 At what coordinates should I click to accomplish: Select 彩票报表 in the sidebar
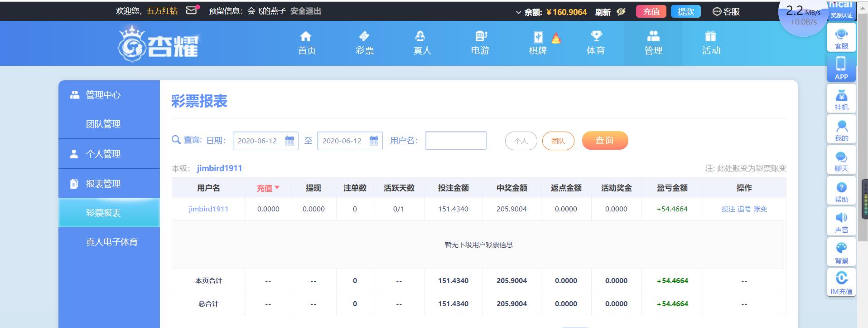109,213
